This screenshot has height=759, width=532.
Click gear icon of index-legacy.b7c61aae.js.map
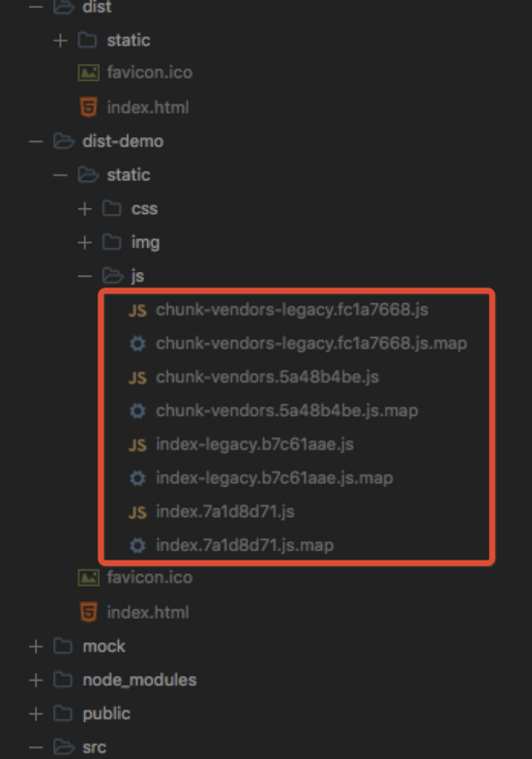137,478
